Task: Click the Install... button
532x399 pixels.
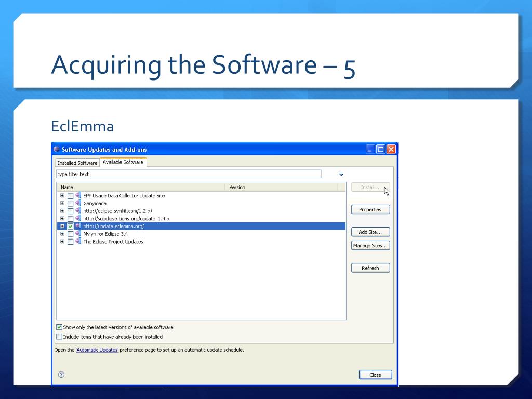Action: [x=370, y=187]
